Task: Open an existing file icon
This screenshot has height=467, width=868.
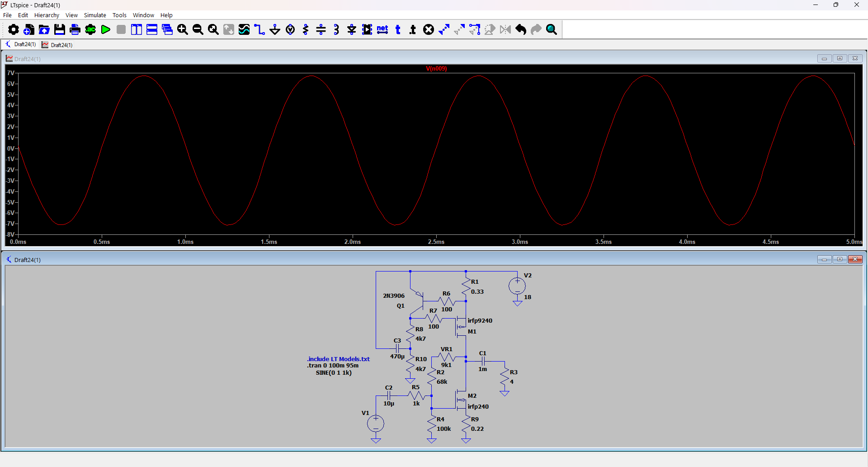Action: coord(44,30)
